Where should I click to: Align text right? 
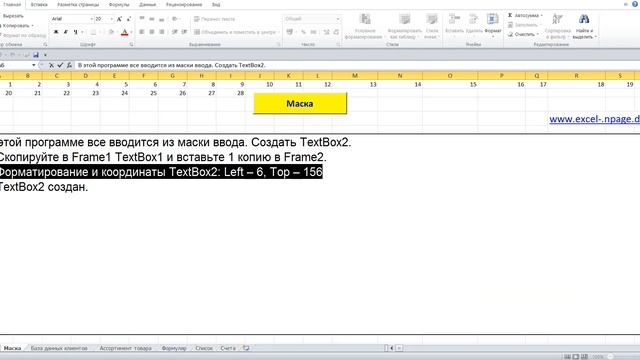coord(162,32)
